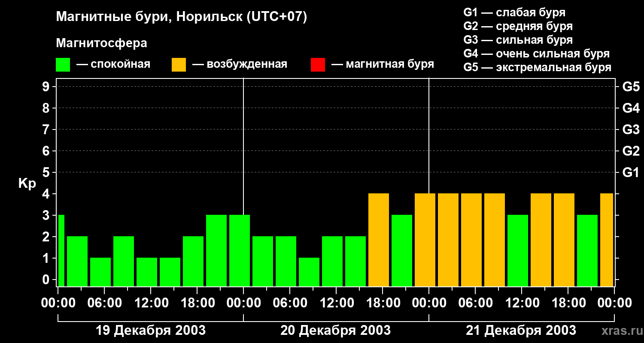Click the G2 label on right axis
The height and width of the screenshot is (343, 644).
coord(631,151)
